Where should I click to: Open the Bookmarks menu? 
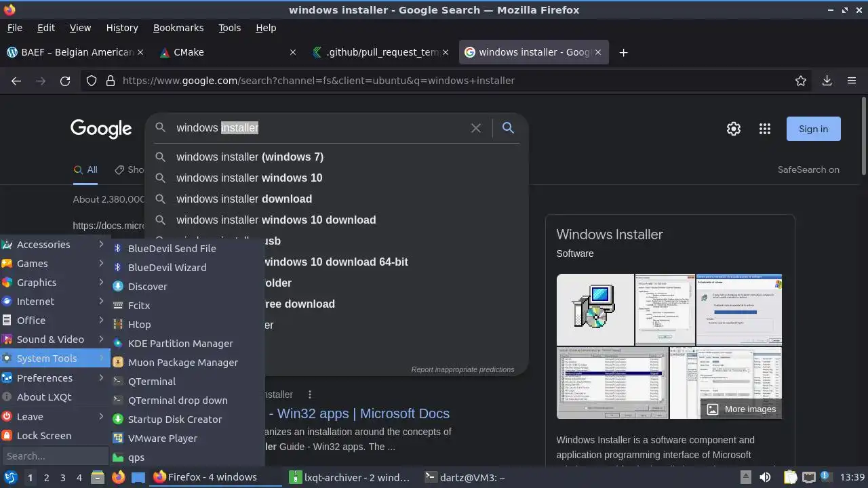pyautogui.click(x=178, y=28)
